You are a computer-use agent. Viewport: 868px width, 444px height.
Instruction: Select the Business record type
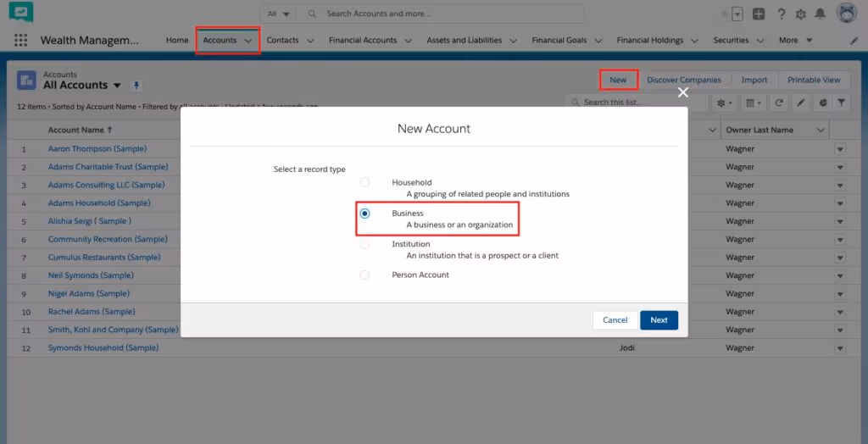(x=364, y=214)
